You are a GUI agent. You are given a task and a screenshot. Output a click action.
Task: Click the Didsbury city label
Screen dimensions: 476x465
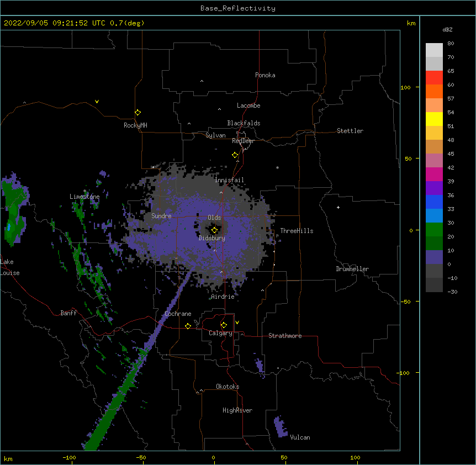[x=212, y=238]
